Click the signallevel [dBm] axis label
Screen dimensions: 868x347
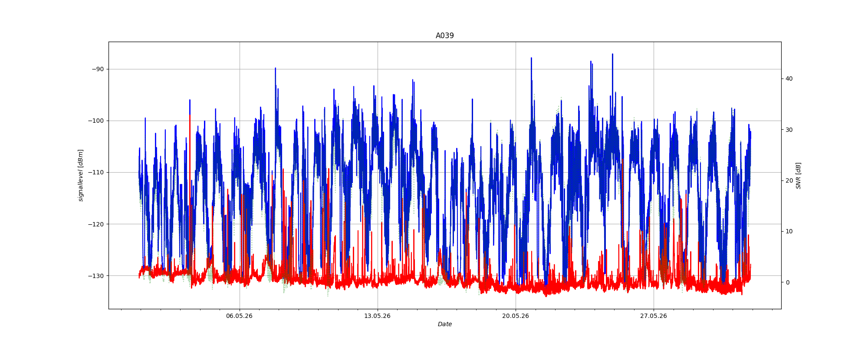(x=81, y=175)
